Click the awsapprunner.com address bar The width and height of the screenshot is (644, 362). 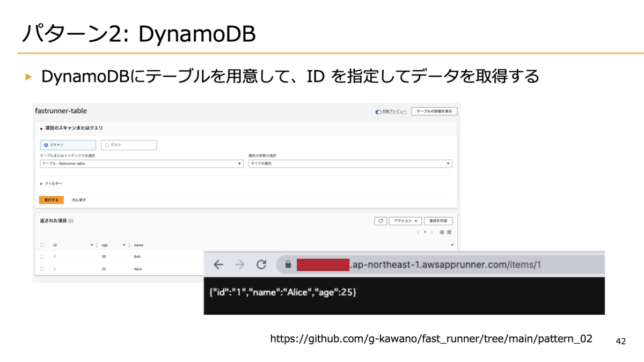(440, 264)
